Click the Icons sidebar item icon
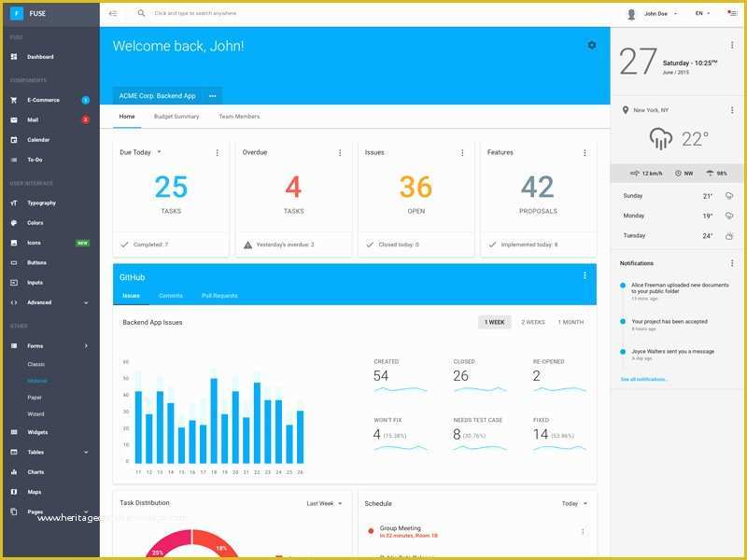747x560 pixels. (x=14, y=243)
